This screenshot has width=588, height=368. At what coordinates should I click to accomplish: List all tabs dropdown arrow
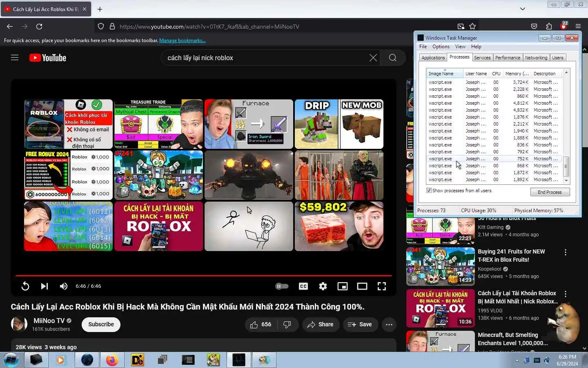(x=522, y=9)
